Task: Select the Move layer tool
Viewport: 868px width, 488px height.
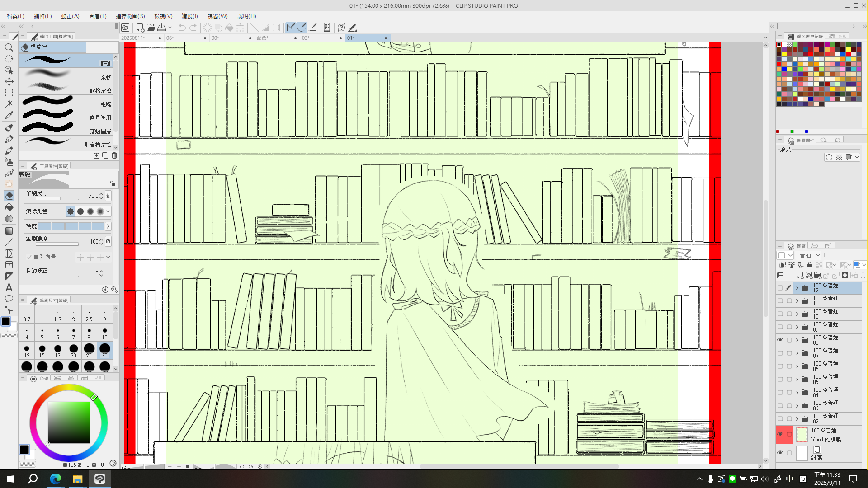Action: click(x=9, y=81)
